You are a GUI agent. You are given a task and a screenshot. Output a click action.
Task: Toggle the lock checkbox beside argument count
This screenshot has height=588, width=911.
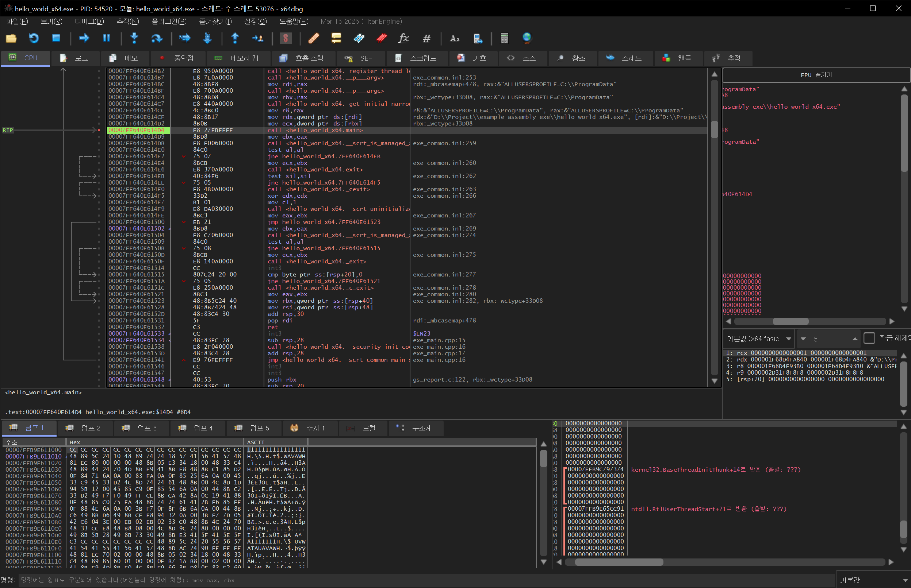click(x=869, y=338)
